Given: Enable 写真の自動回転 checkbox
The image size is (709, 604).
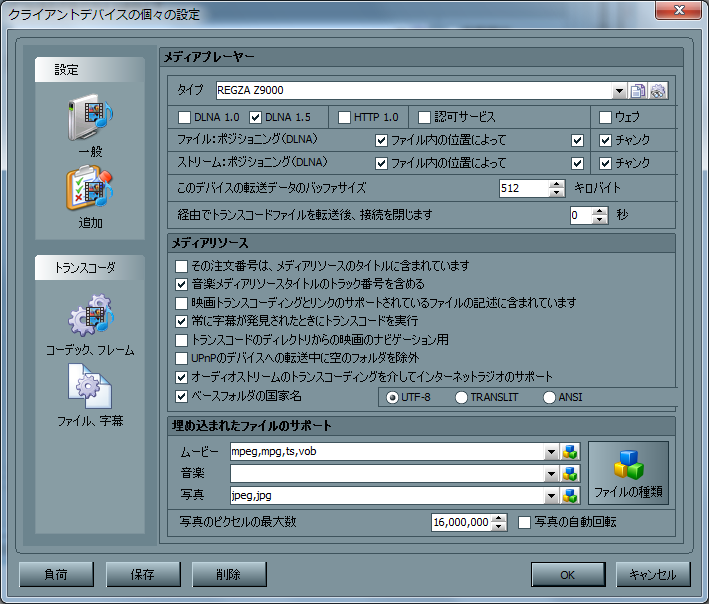Looking at the screenshot, I should click(x=525, y=523).
